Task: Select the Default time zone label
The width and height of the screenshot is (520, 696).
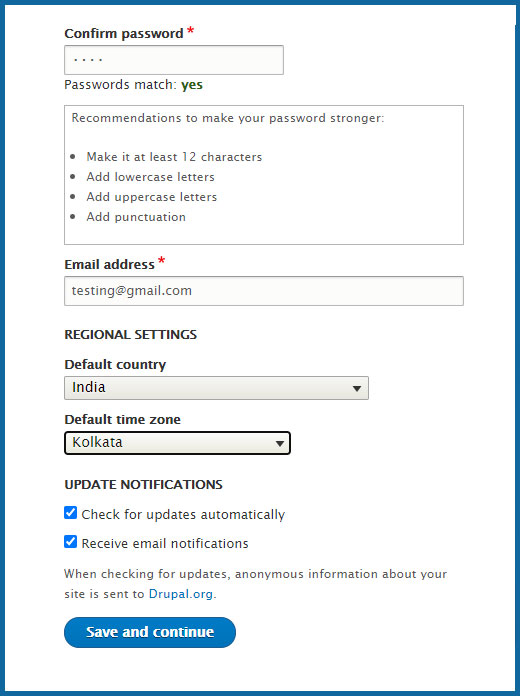Action: point(123,419)
